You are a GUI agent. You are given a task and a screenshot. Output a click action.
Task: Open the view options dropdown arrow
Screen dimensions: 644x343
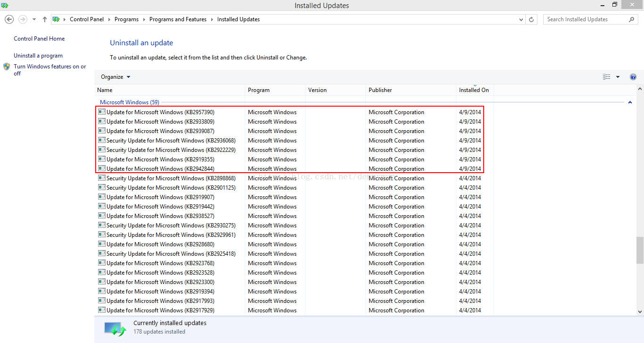618,77
